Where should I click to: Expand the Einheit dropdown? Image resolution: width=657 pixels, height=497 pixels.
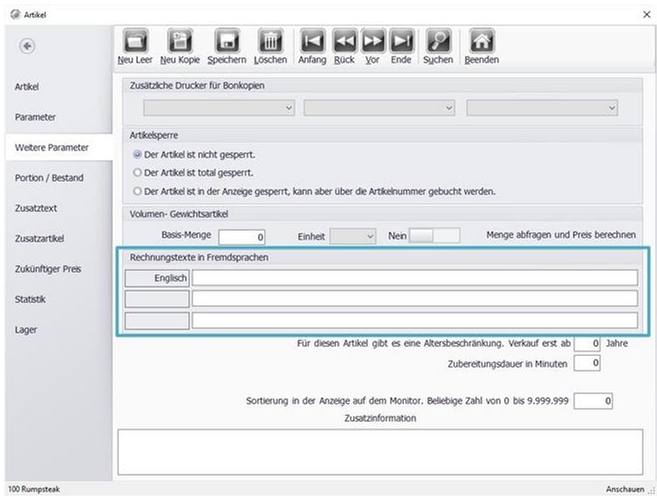(x=353, y=236)
